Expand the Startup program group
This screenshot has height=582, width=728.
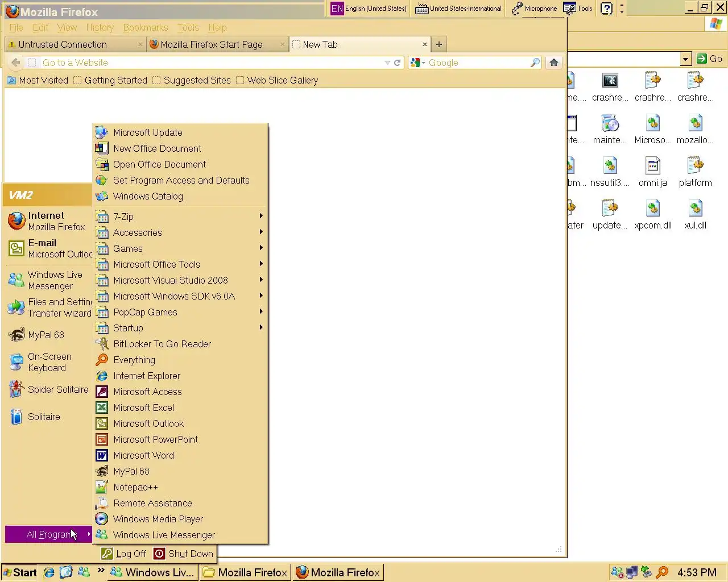click(x=180, y=328)
